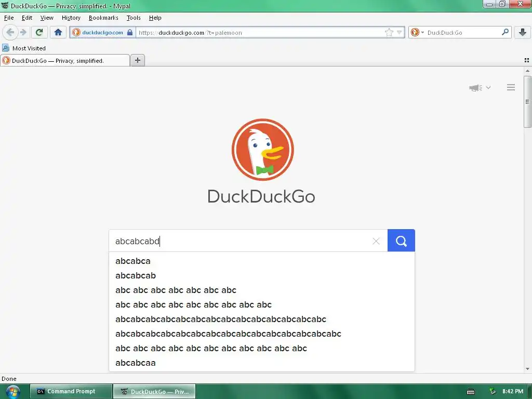Image resolution: width=532 pixels, height=399 pixels.
Task: Open the DuckDuckGo hamburger menu
Action: pos(511,87)
